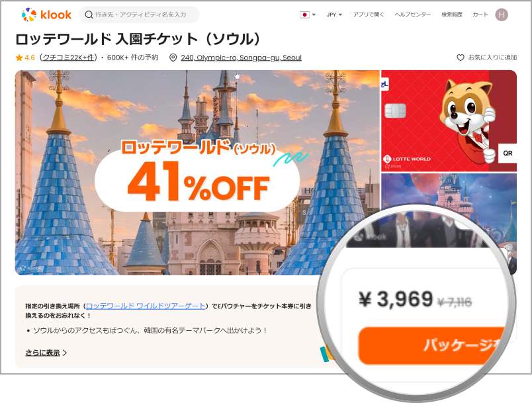Screen dimensions: 532x403
Task: Open the クチコミ22K+件 reviews link
Action: pyautogui.click(x=69, y=58)
